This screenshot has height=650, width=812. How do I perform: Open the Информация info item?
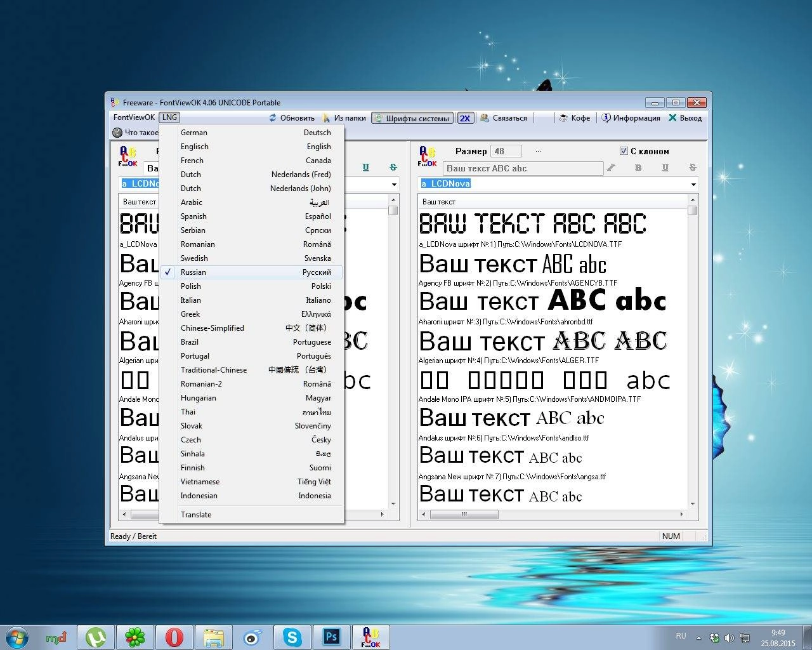(x=631, y=118)
